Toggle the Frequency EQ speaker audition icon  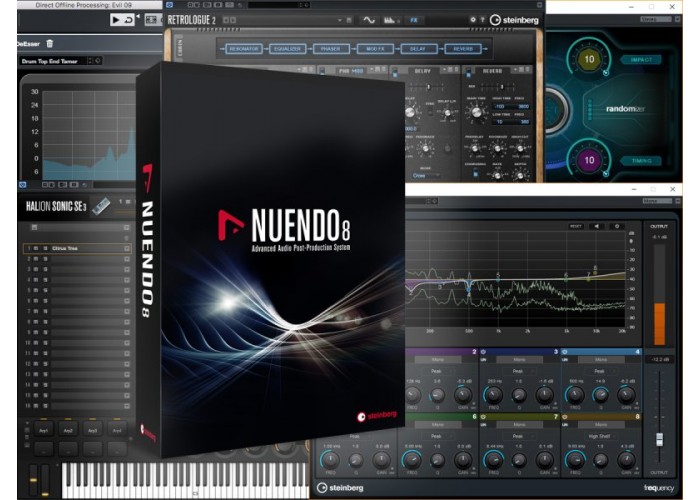pyautogui.click(x=596, y=226)
